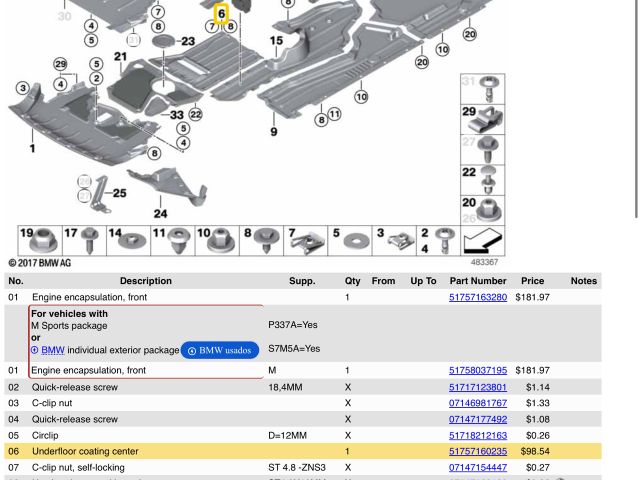
Task: Select the clip icon labeled 29 in side strip
Action: click(x=488, y=119)
